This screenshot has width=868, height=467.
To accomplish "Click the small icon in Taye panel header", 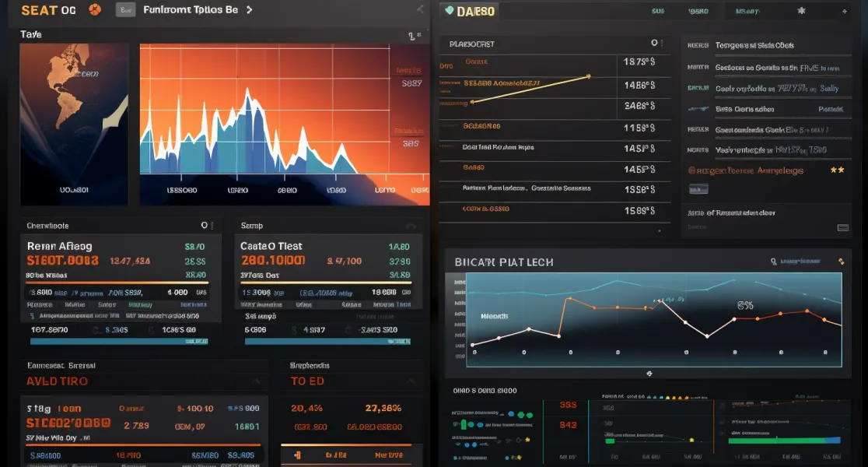I will (411, 36).
